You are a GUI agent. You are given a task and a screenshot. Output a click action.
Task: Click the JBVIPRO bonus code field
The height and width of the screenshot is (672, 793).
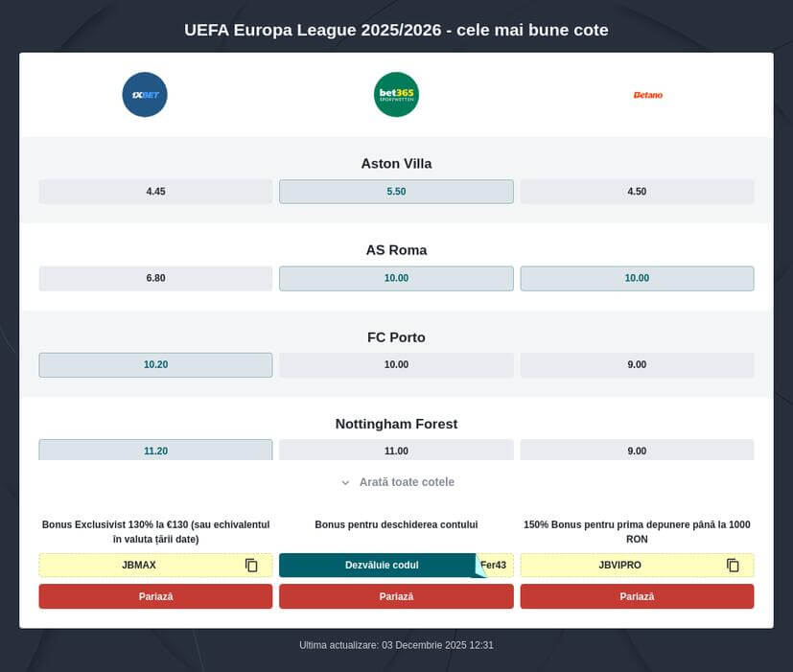[x=623, y=565]
